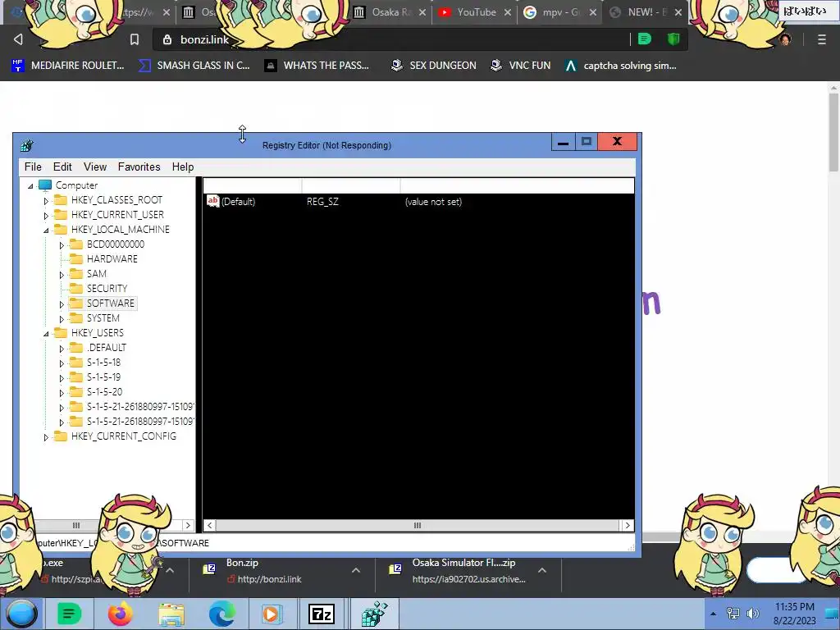
Task: Click the Computer icon in tree
Action: [46, 185]
